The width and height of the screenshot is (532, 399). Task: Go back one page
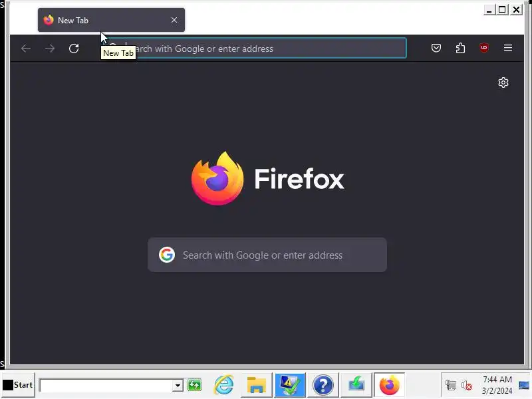point(26,49)
